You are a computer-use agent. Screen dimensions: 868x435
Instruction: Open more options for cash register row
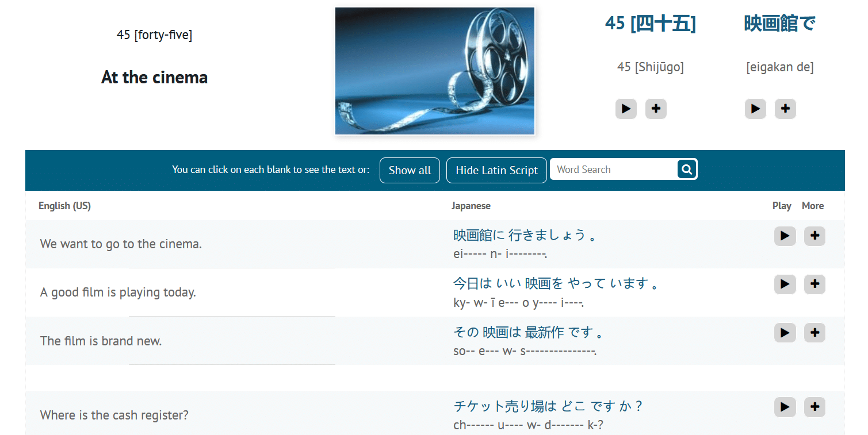tap(815, 407)
